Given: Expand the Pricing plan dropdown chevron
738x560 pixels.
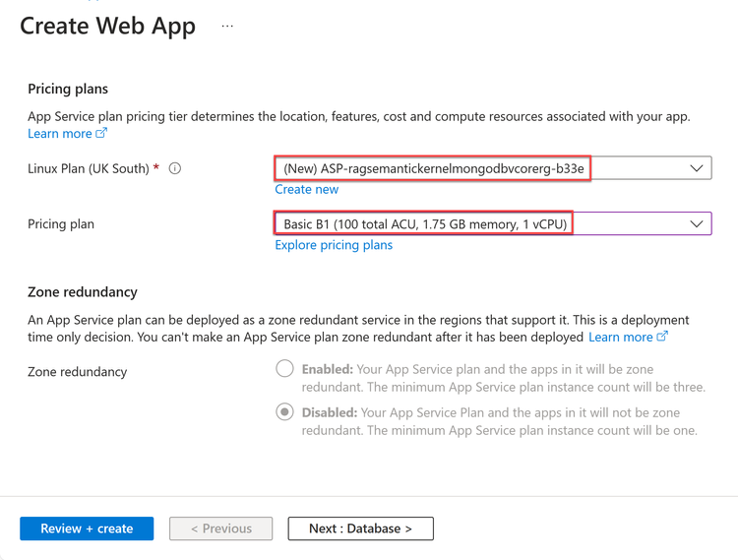Looking at the screenshot, I should pos(696,224).
